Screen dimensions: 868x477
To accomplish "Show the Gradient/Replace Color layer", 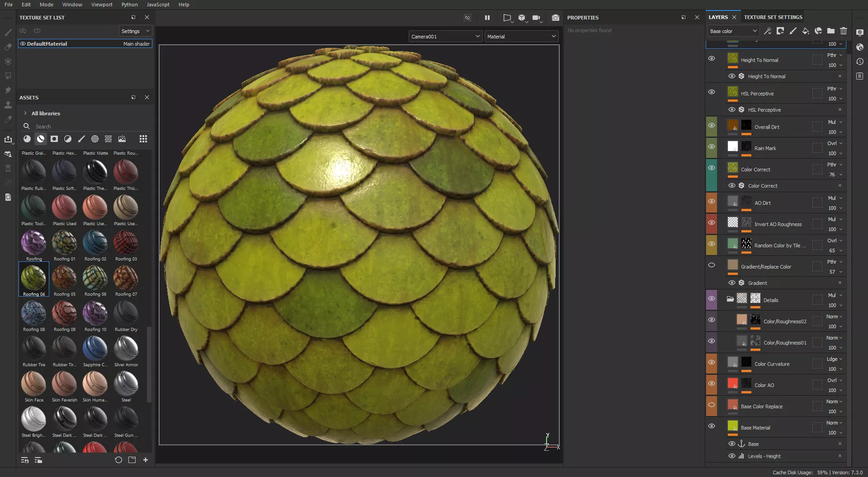I will tap(711, 265).
